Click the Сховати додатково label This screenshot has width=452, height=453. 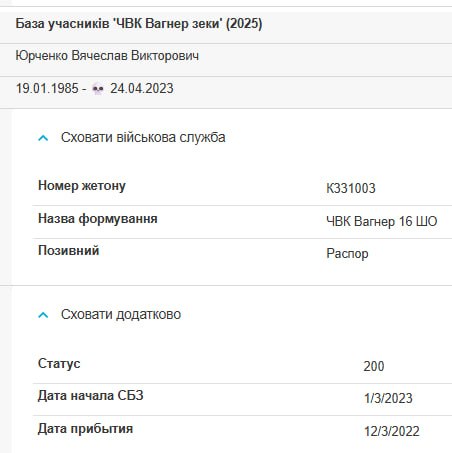[121, 314]
